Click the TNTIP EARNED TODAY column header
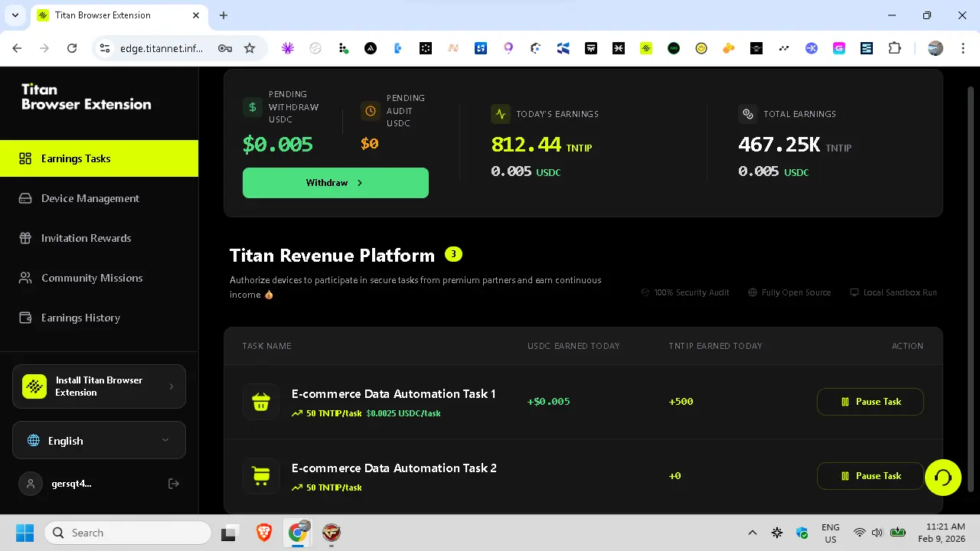 [x=715, y=346]
